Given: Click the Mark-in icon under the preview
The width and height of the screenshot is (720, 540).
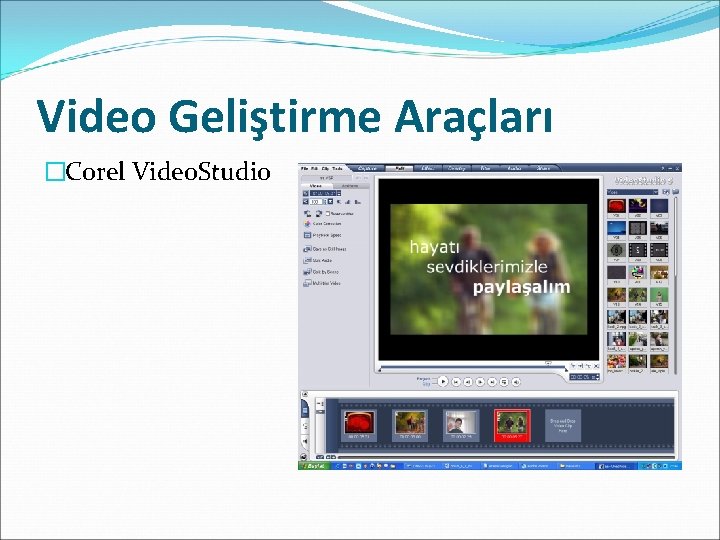Looking at the screenshot, I should click(x=573, y=366).
